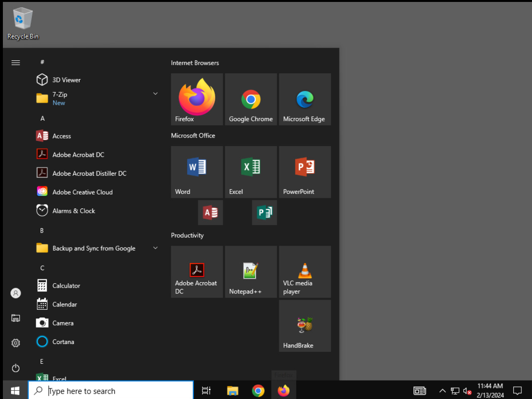Open 3D Viewer from the app list
Viewport: 532px width, 399px height.
point(96,80)
